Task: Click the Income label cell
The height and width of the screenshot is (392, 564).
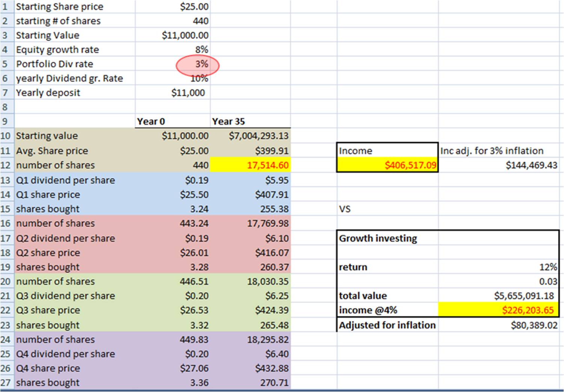Action: click(x=387, y=151)
